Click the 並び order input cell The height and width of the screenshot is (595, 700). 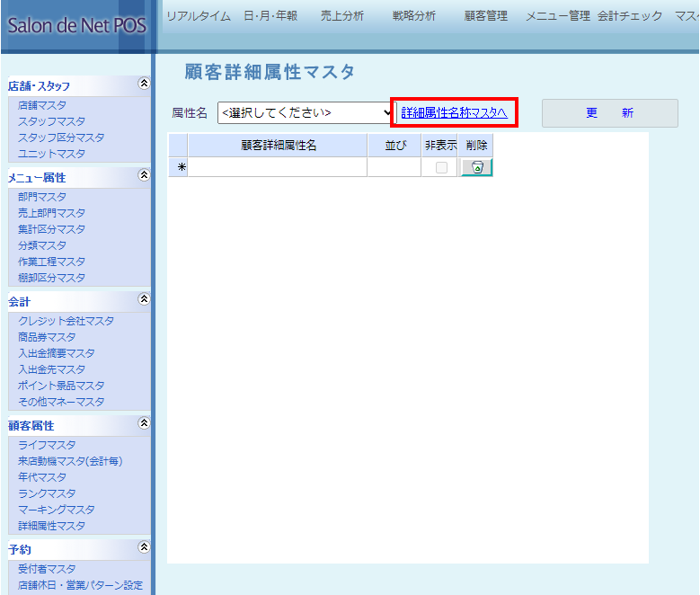[x=394, y=167]
